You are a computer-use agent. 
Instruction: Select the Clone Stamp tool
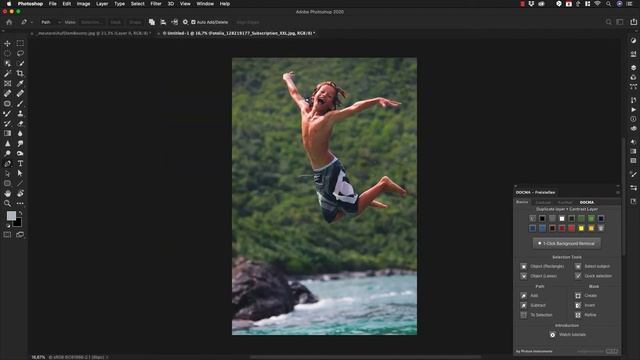click(20, 113)
